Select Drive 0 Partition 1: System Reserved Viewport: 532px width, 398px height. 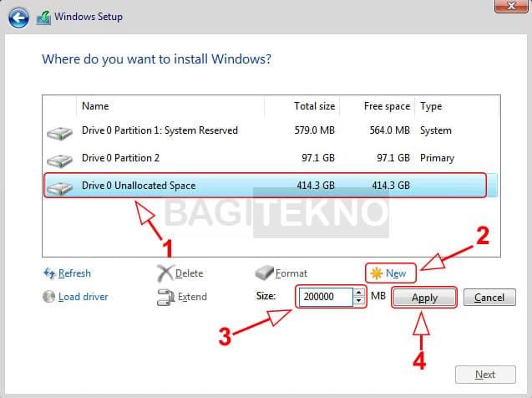[271, 130]
